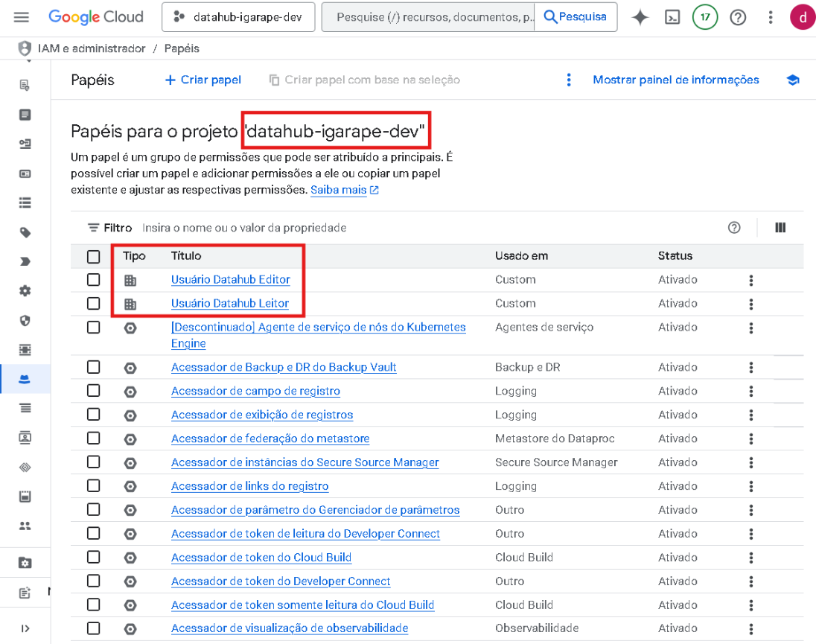Go to IAM e administrador breadcrumb
The width and height of the screenshot is (816, 644).
(92, 48)
